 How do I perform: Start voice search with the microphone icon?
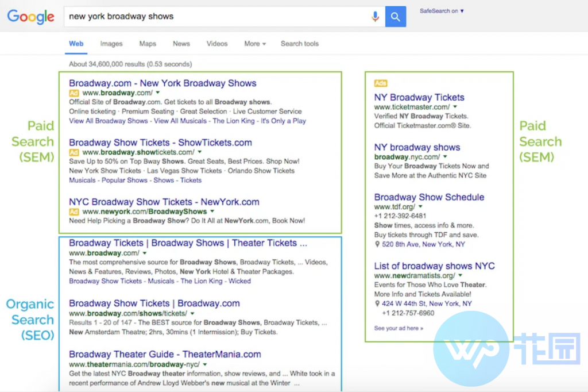pyautogui.click(x=374, y=17)
